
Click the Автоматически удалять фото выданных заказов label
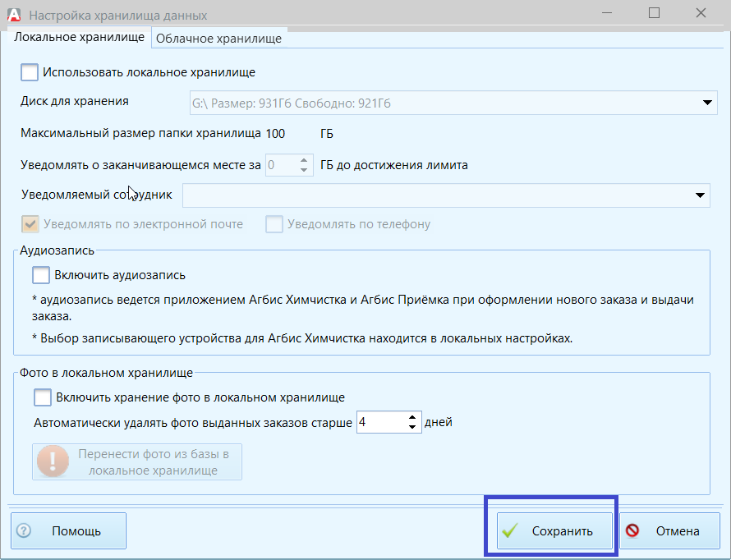pyautogui.click(x=193, y=423)
